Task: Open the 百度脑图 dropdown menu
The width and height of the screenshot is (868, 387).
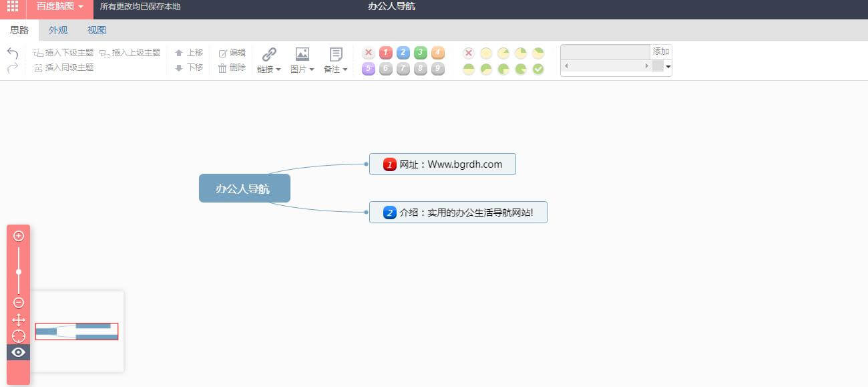Action: coord(60,7)
